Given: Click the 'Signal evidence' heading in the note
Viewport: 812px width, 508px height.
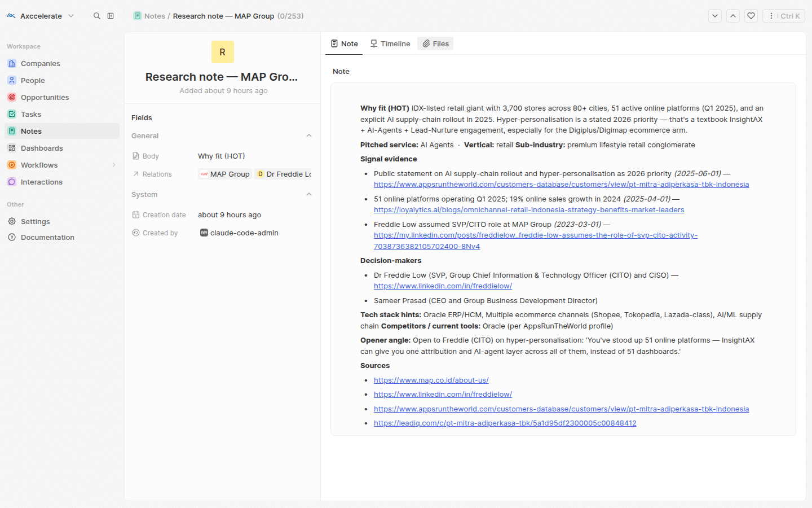Looking at the screenshot, I should [x=389, y=159].
